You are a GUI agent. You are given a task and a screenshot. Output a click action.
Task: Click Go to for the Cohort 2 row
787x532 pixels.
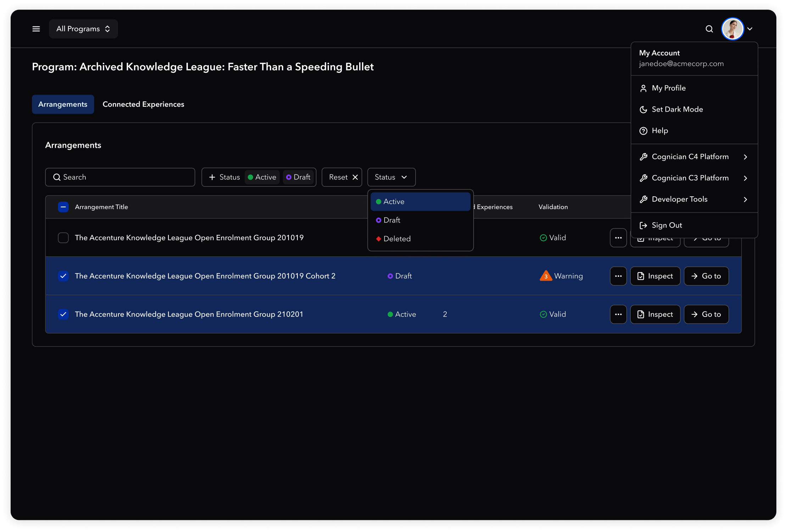tap(706, 276)
